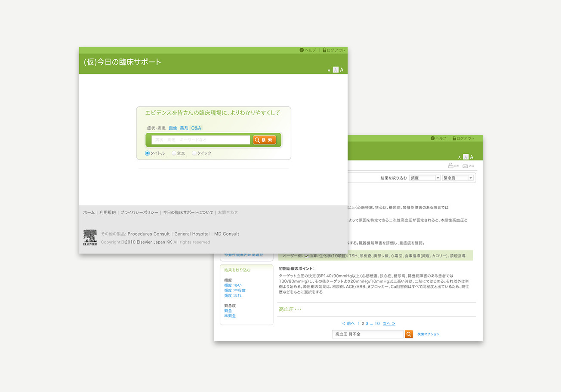This screenshot has width=561, height=392.
Task: Select the 全文 radio button
Action: pos(174,153)
